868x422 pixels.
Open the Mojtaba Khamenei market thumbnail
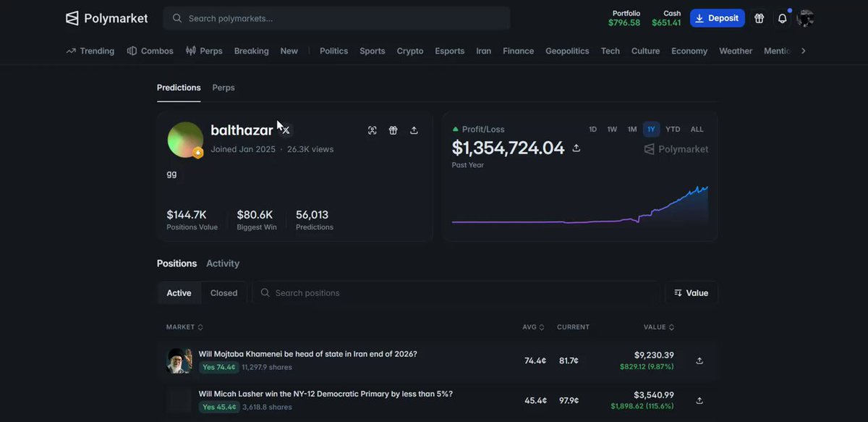179,360
